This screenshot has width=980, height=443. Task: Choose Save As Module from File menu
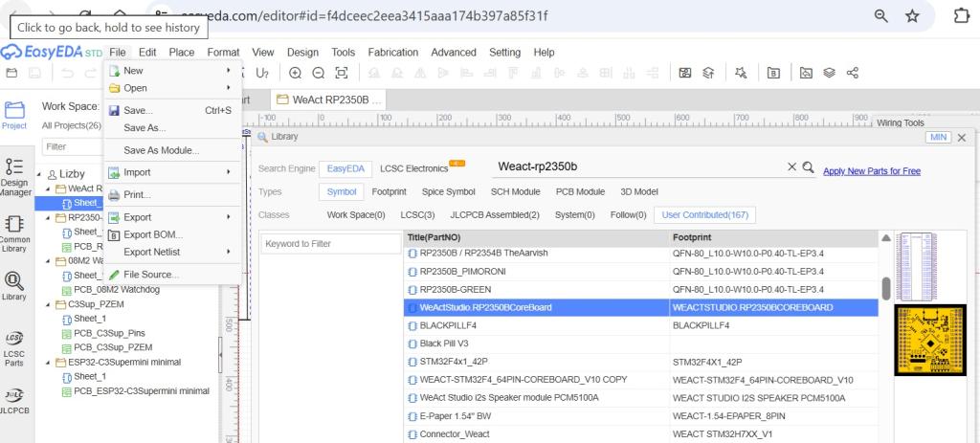click(161, 150)
